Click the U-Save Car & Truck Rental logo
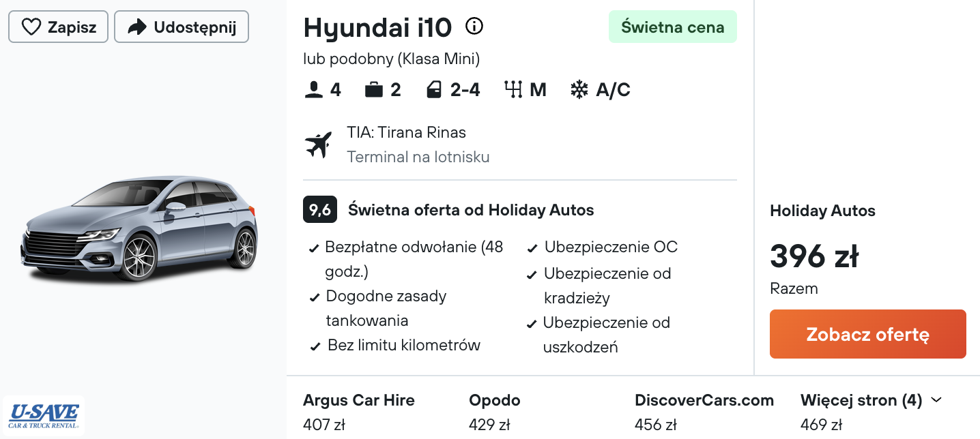Image resolution: width=980 pixels, height=439 pixels. [x=44, y=416]
